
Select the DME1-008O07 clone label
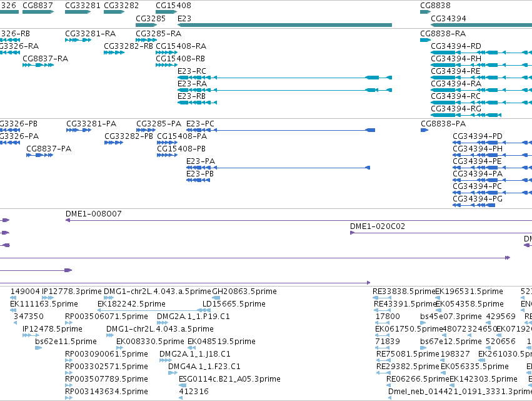click(93, 214)
